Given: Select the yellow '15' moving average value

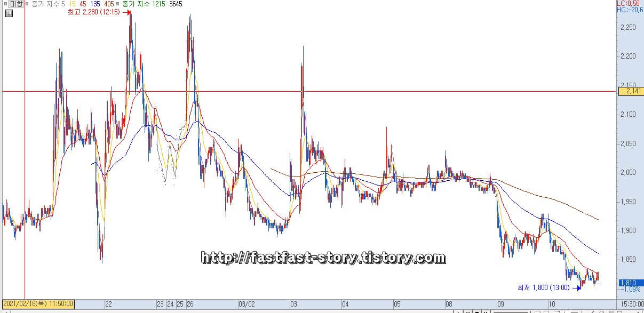Looking at the screenshot, I should coord(72,4).
